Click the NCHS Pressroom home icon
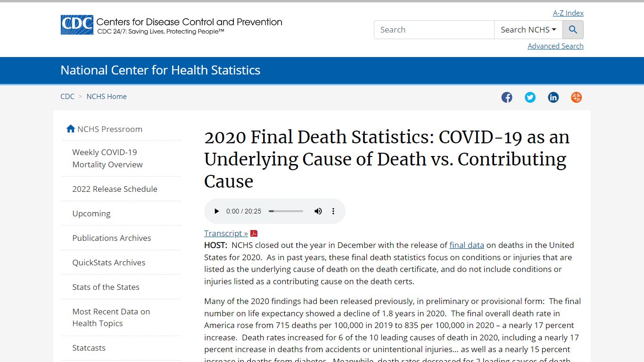The image size is (644, 362). (x=71, y=129)
